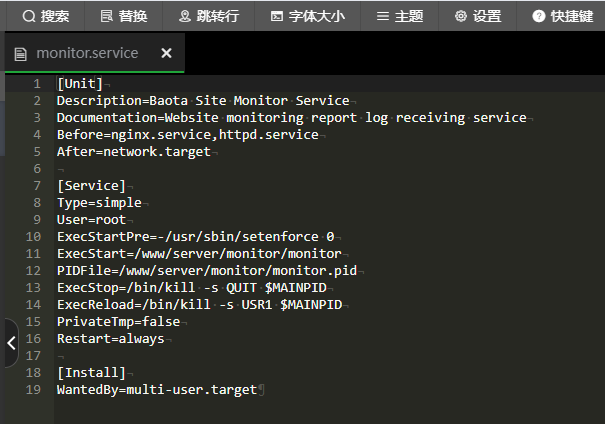Click line number 10 in gutter
The width and height of the screenshot is (605, 424).
coord(33,237)
